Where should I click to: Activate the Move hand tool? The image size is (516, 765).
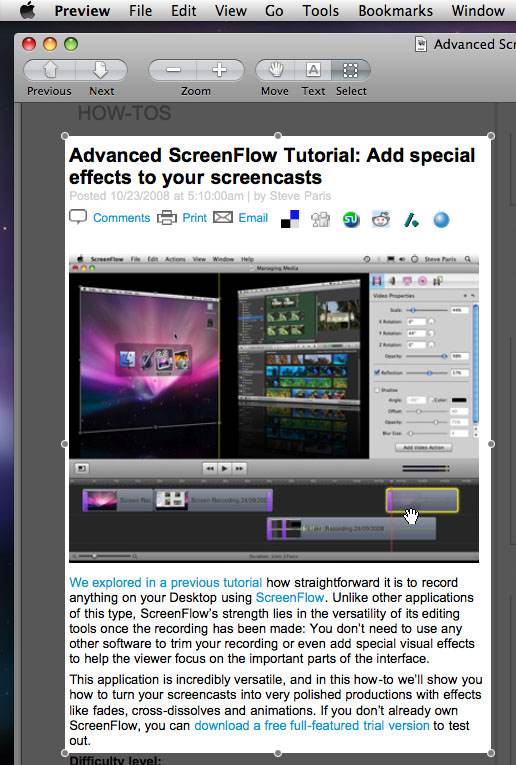pyautogui.click(x=276, y=70)
